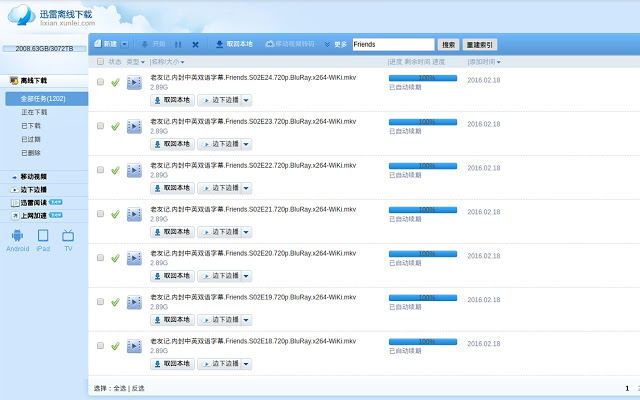Click 边下边播 play button under S02E18
This screenshot has width=640, height=400.
(x=220, y=364)
